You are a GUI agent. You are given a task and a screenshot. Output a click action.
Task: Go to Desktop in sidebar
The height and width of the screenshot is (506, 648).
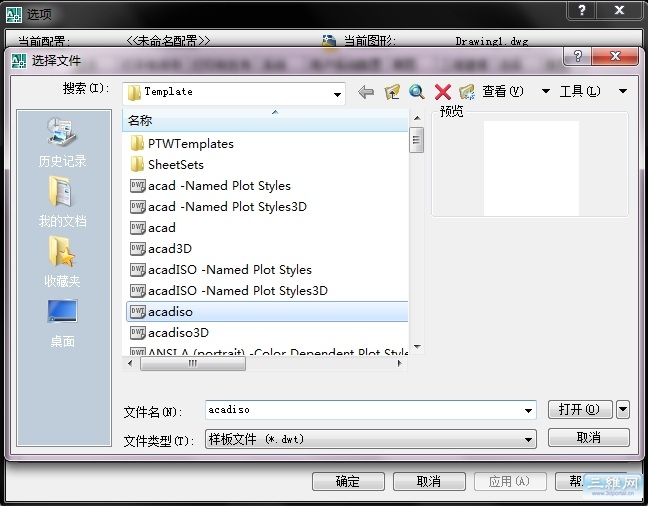point(62,323)
